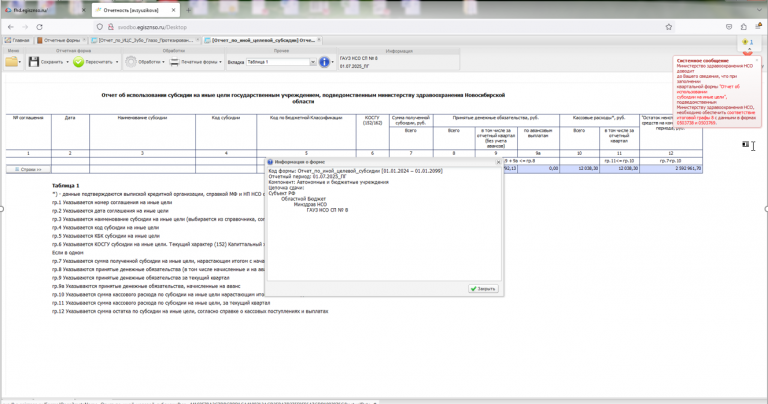Close the Отчетные формы app tab

point(84,40)
